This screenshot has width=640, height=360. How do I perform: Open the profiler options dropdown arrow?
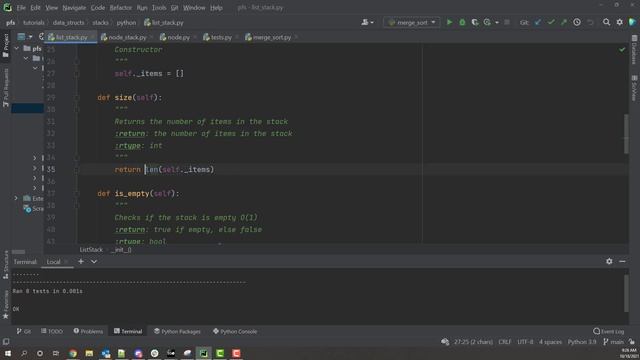[497, 23]
